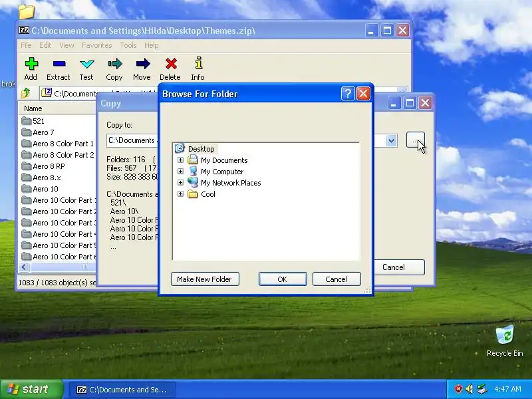This screenshot has width=532, height=399.
Task: Open the Copy to path dropdown arrow
Action: (391, 140)
